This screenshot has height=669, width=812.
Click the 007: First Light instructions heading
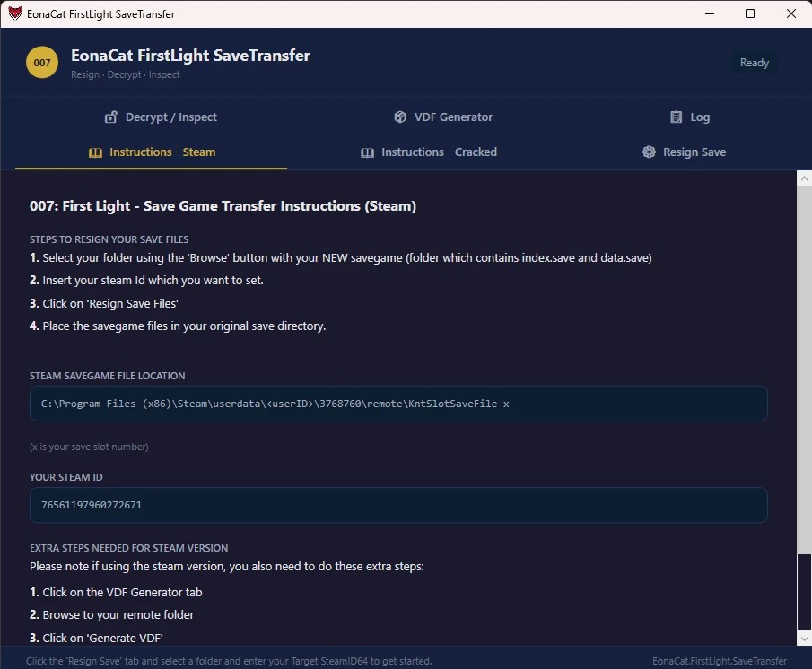coord(223,206)
